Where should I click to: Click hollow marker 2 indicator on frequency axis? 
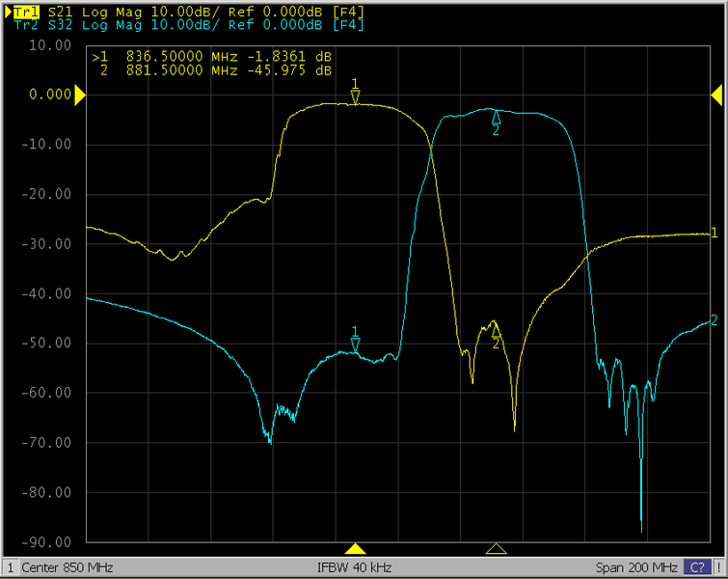tap(496, 548)
